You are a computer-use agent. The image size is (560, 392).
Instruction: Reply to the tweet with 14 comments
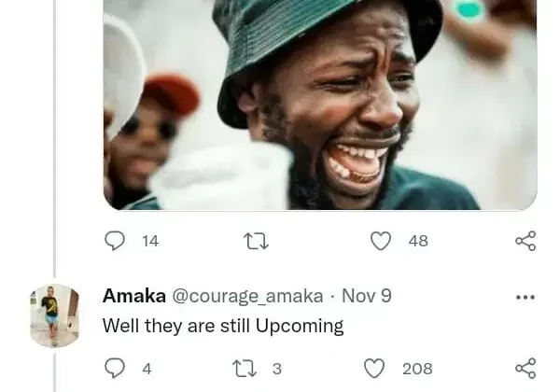click(115, 241)
